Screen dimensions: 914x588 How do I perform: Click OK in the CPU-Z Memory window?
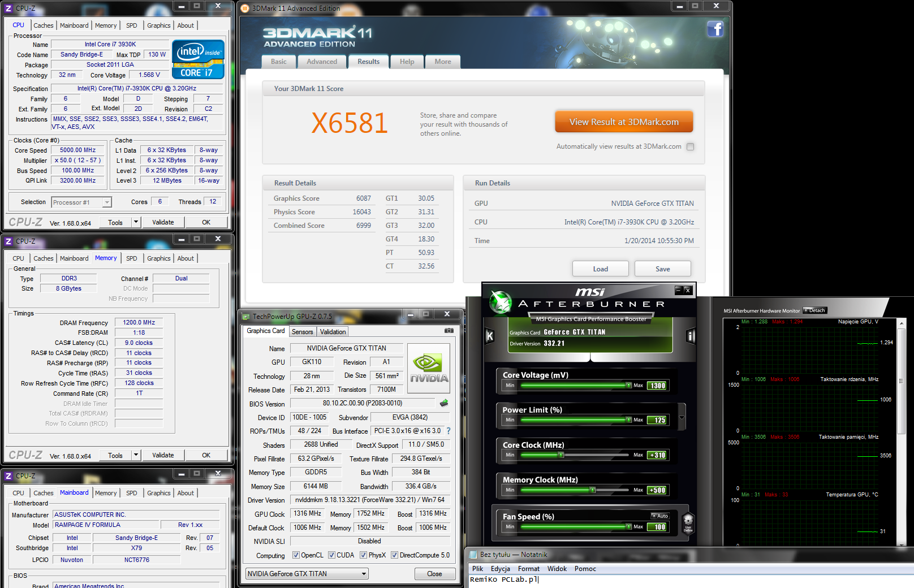[206, 455]
